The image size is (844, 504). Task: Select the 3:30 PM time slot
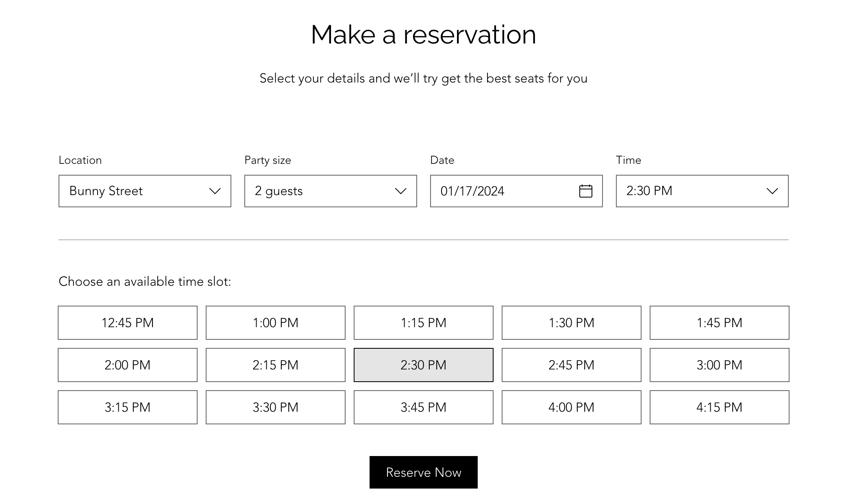pos(275,407)
